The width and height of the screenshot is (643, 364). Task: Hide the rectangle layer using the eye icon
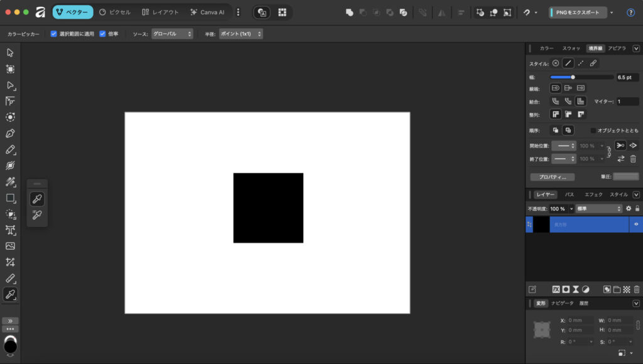[636, 224]
